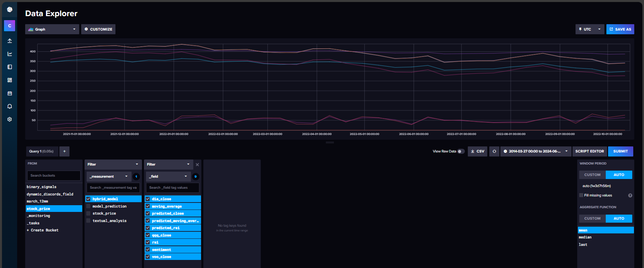Open the UTC timezone dropdown

pos(590,29)
